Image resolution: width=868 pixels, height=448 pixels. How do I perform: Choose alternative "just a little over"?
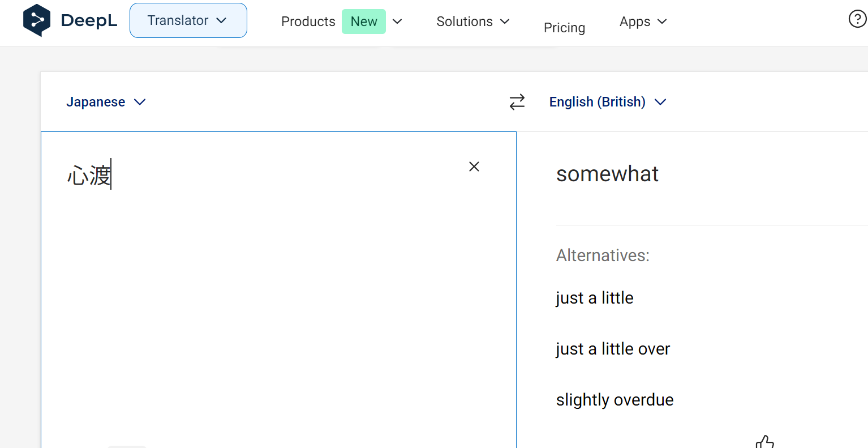click(x=613, y=349)
